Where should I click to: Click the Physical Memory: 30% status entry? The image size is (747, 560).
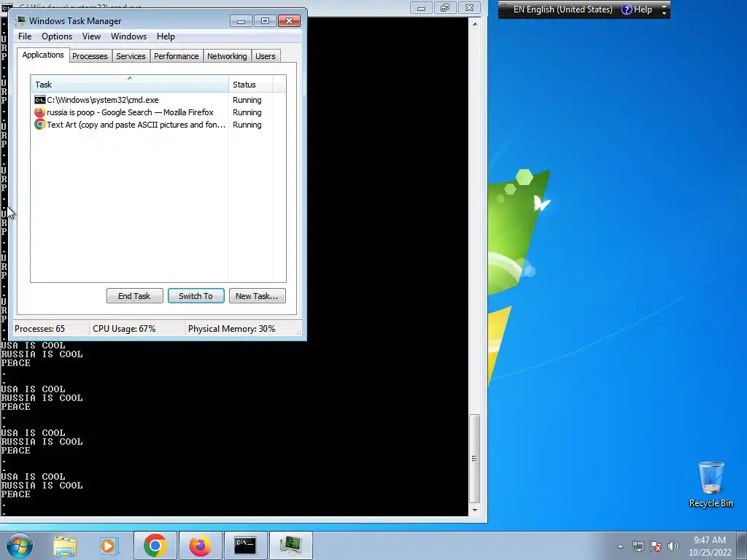click(x=231, y=329)
